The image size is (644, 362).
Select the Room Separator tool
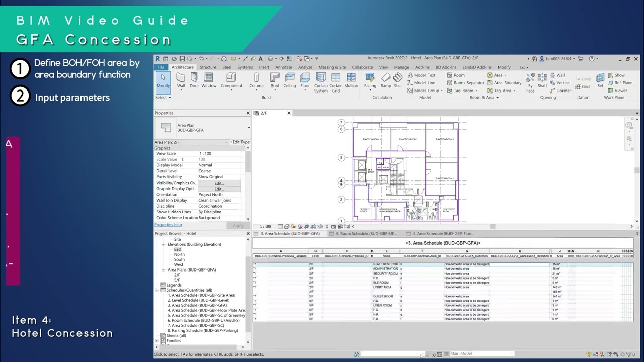pos(465,83)
